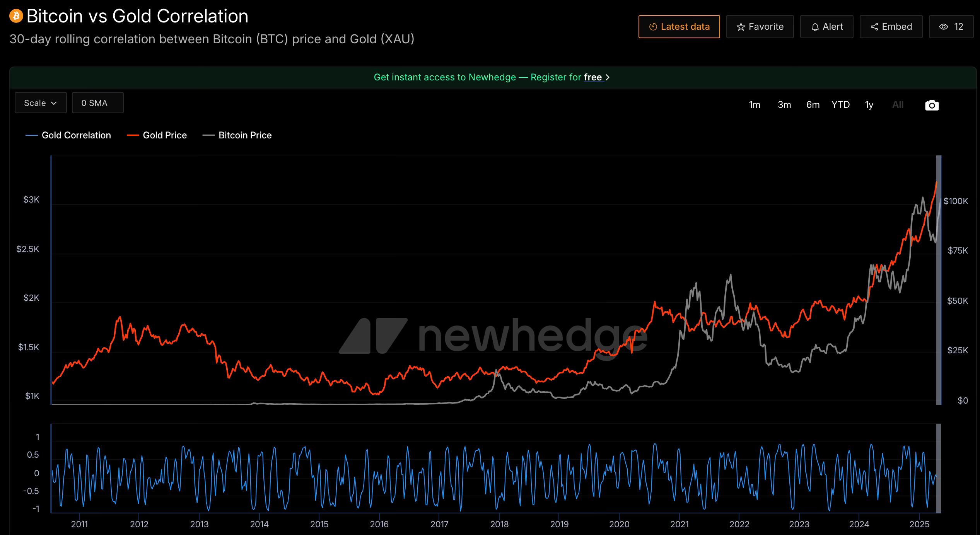The image size is (980, 535).
Task: Click the gray Bitcoin Price legend line swatch
Action: [x=208, y=135]
